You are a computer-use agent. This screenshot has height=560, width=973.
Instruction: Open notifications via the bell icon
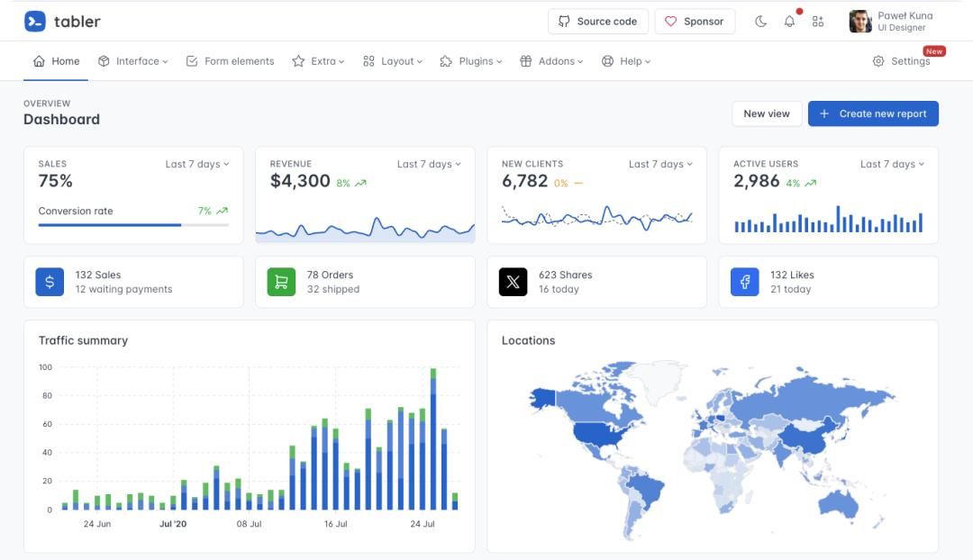click(x=789, y=22)
